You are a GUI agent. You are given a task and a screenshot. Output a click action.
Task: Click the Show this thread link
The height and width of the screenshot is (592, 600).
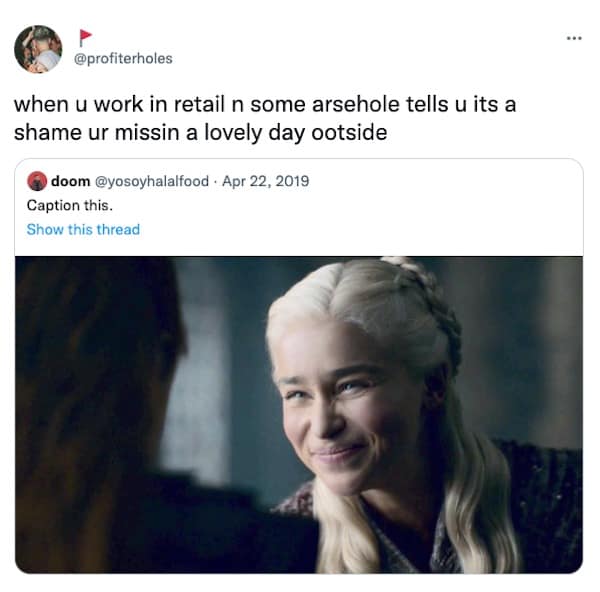click(x=83, y=230)
